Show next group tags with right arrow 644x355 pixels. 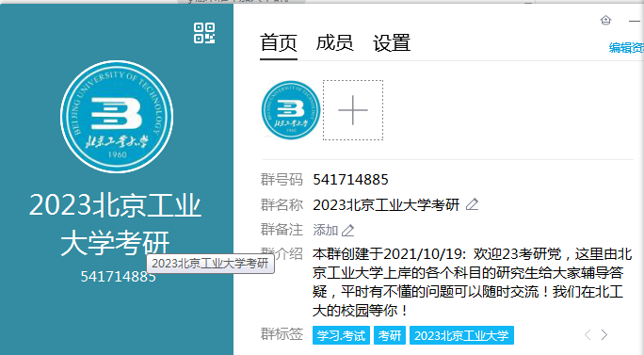[x=604, y=335]
